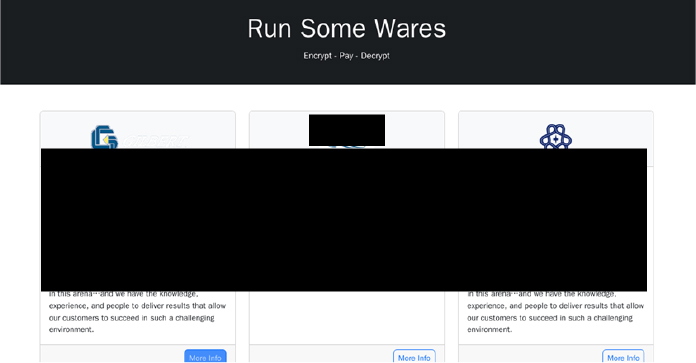
Task: Click the word Decrypt in the tagline
Action: (375, 56)
